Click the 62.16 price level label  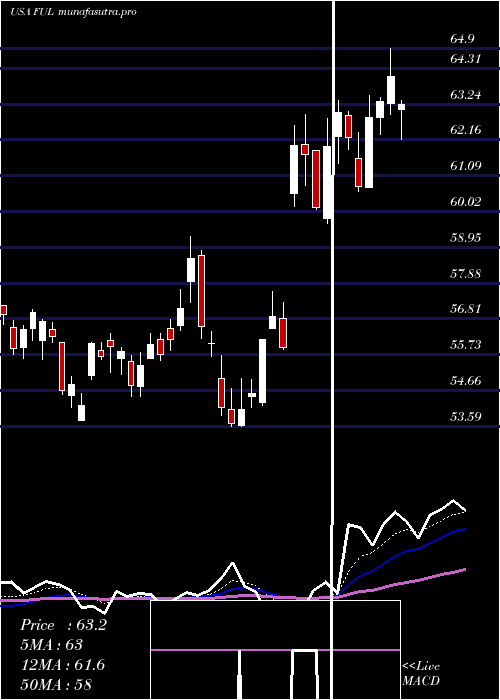point(466,130)
